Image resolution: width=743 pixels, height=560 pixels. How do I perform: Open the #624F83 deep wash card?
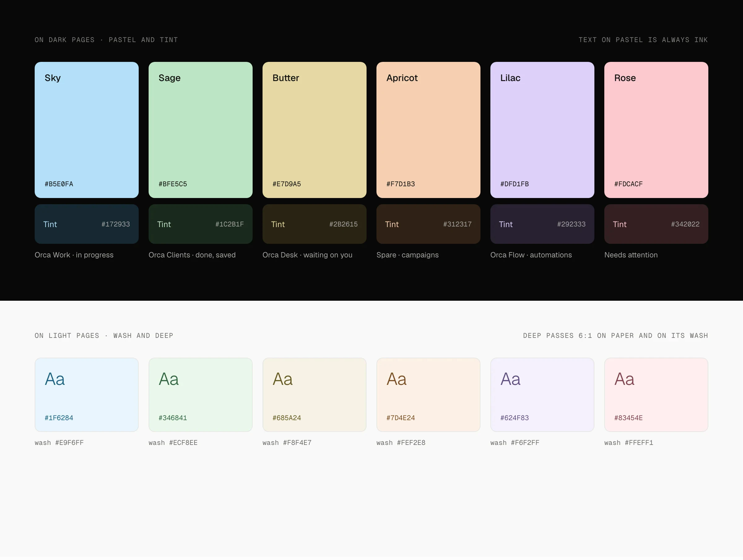tap(542, 395)
